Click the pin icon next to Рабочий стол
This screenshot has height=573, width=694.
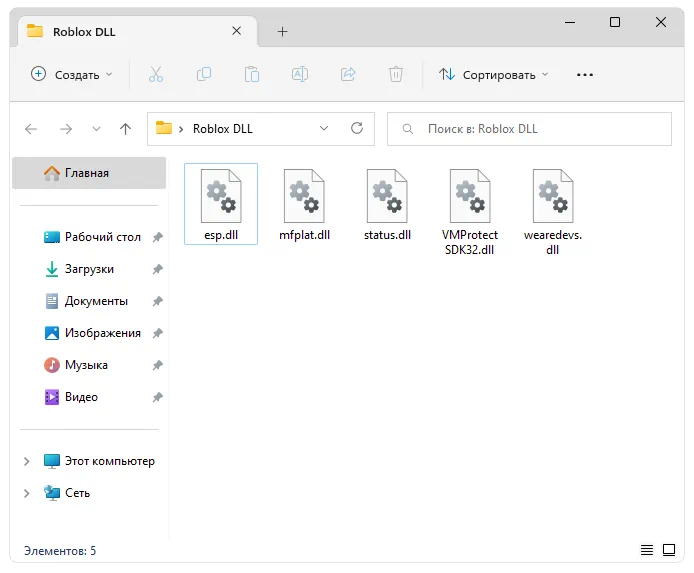158,237
